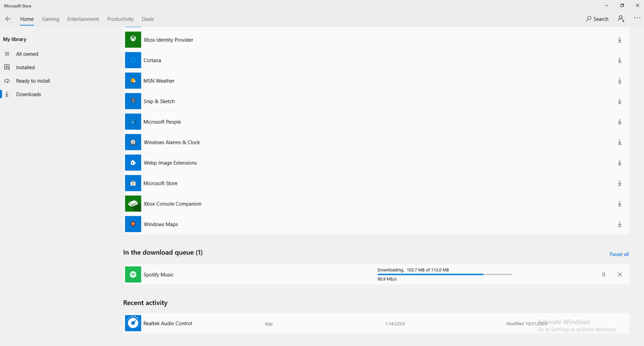The width and height of the screenshot is (644, 346).
Task: Click the 90.9 Mb/s speed text
Action: click(x=387, y=279)
